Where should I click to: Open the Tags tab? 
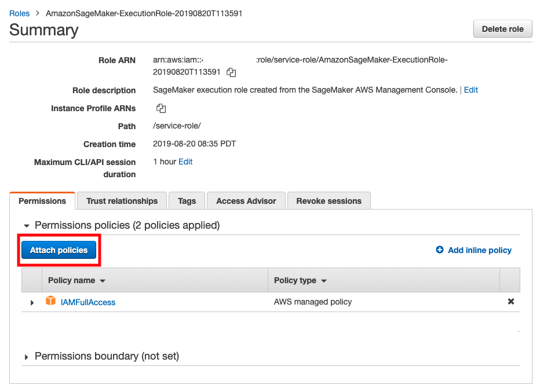pyautogui.click(x=187, y=201)
